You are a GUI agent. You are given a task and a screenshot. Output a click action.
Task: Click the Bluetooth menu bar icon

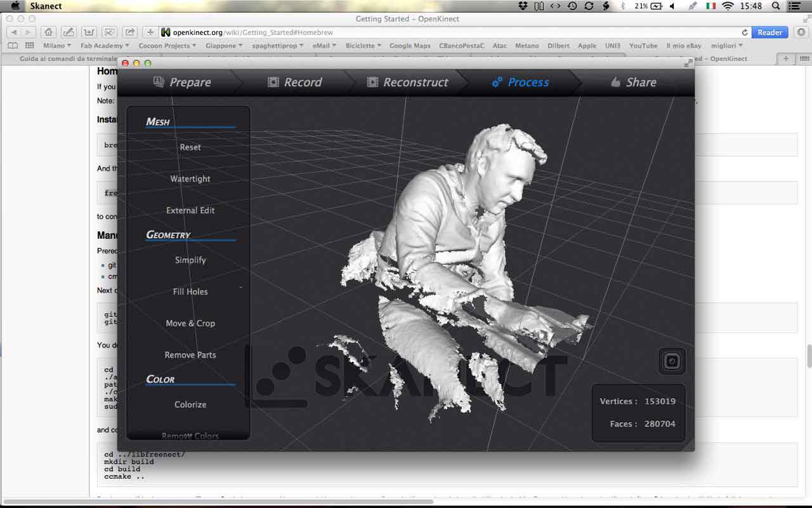622,6
